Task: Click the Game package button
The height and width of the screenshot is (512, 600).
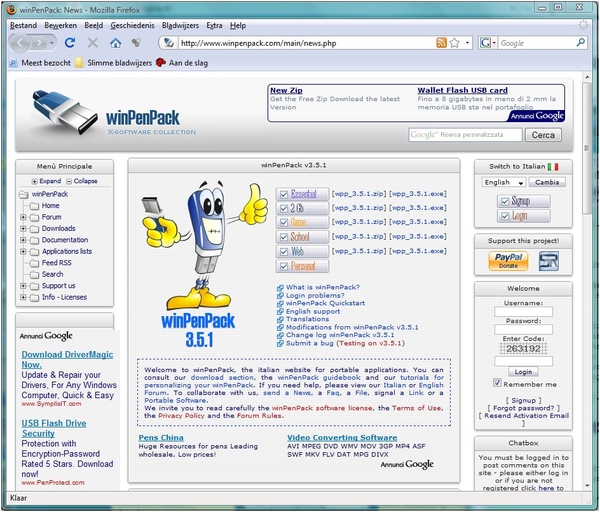Action: pyautogui.click(x=302, y=223)
